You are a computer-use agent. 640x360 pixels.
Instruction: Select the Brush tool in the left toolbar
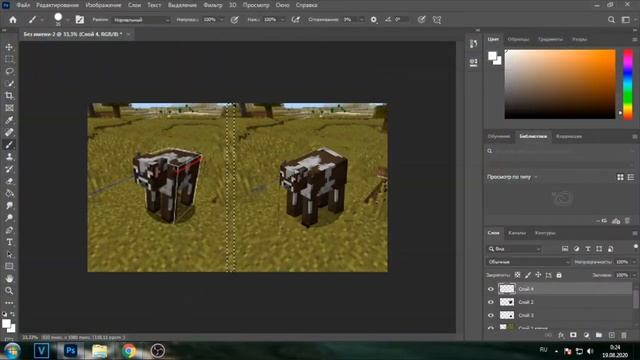9,145
